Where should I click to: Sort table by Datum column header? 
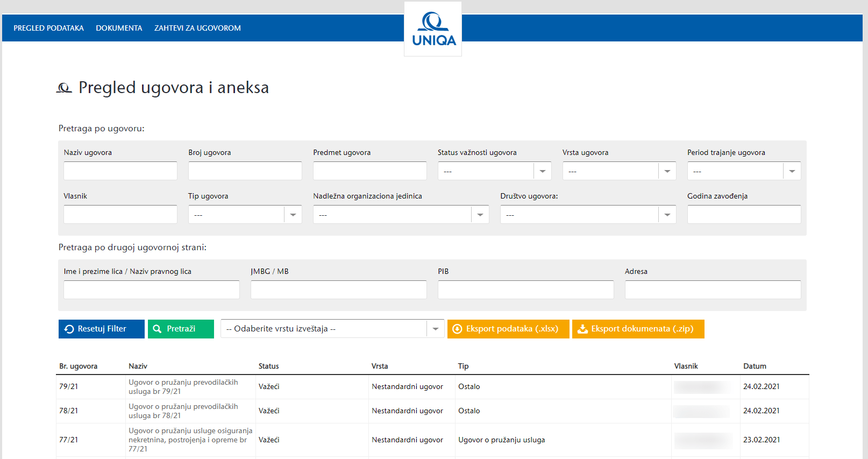755,366
